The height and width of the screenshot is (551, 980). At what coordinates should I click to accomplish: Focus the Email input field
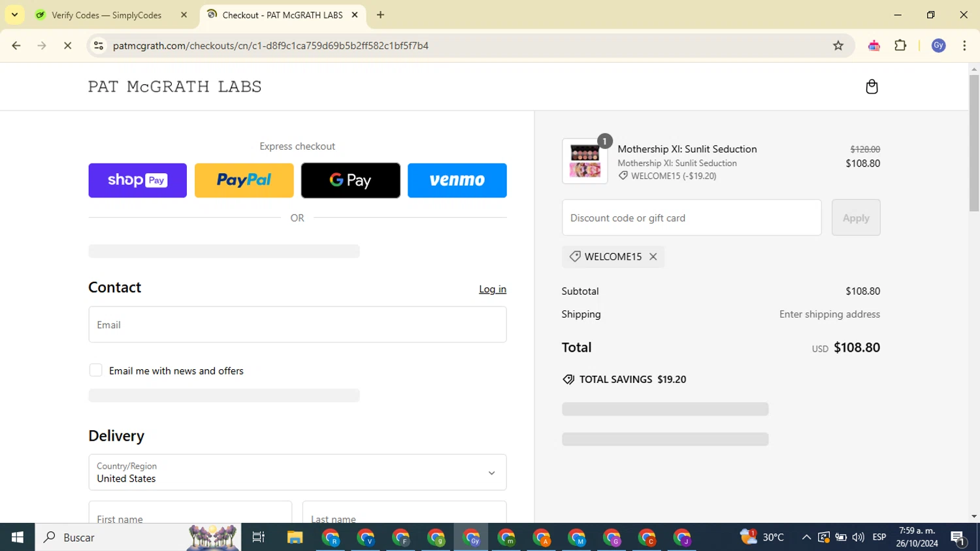coord(297,325)
